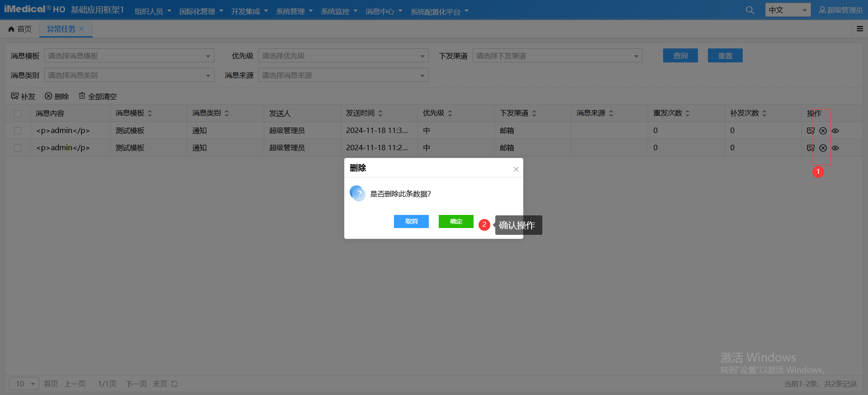
Task: Cancel deletion with blue 取消 button
Action: [411, 221]
